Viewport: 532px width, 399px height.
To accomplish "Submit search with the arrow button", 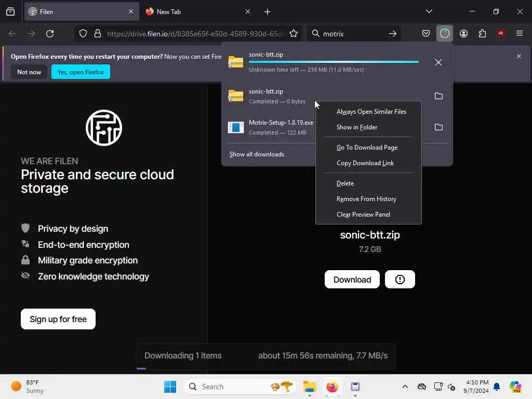I will coord(393,34).
